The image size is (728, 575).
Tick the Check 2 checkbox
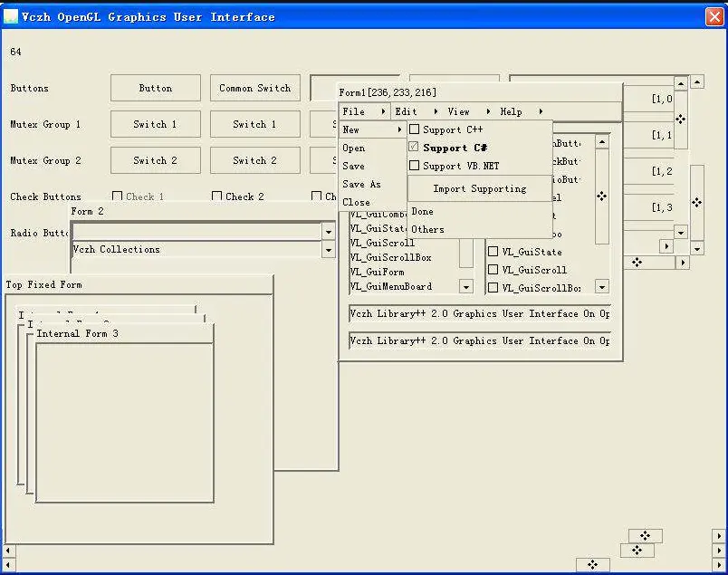point(217,196)
